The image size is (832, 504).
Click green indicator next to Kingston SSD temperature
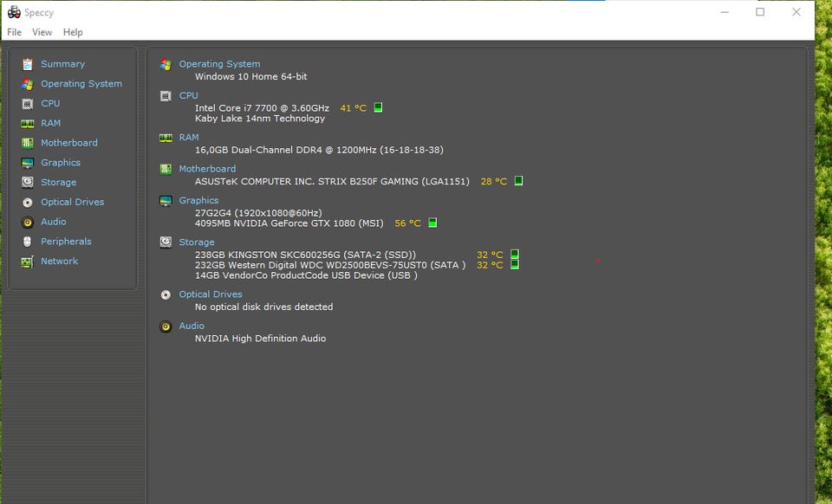[x=514, y=255]
